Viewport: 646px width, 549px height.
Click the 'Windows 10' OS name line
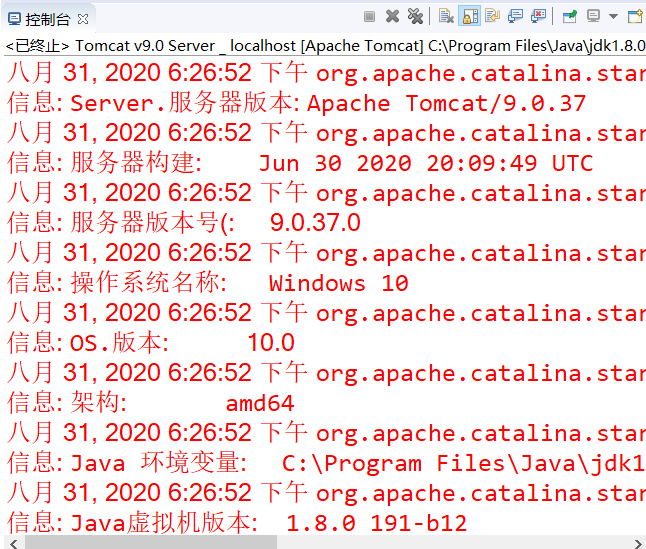[339, 283]
